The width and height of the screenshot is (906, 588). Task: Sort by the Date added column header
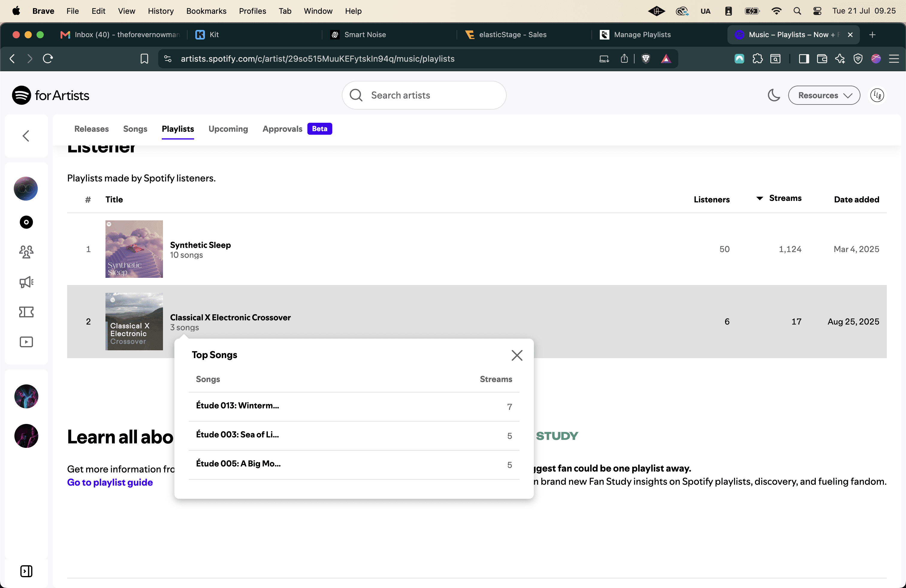click(x=857, y=199)
